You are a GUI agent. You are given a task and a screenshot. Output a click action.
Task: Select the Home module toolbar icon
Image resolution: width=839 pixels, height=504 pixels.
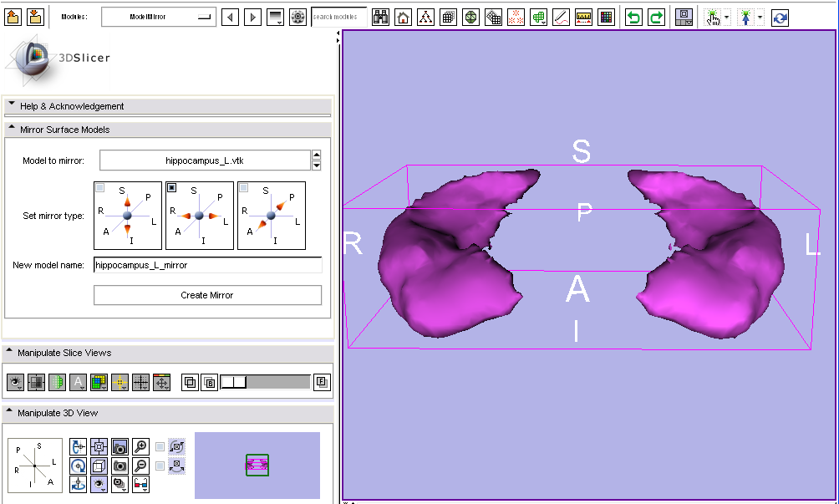(x=403, y=17)
